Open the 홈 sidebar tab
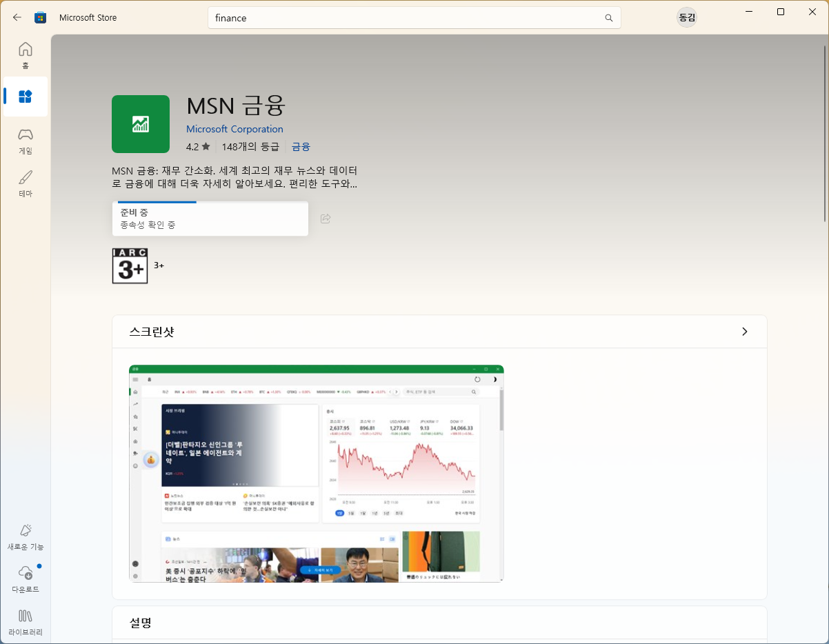This screenshot has width=829, height=644. tap(26, 55)
